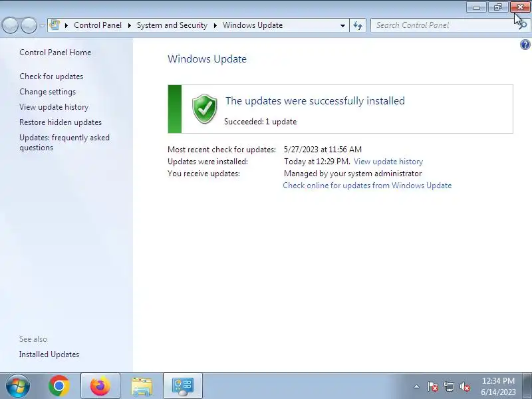This screenshot has width=532, height=399.
Task: Click network status tray icon
Action: 449,386
